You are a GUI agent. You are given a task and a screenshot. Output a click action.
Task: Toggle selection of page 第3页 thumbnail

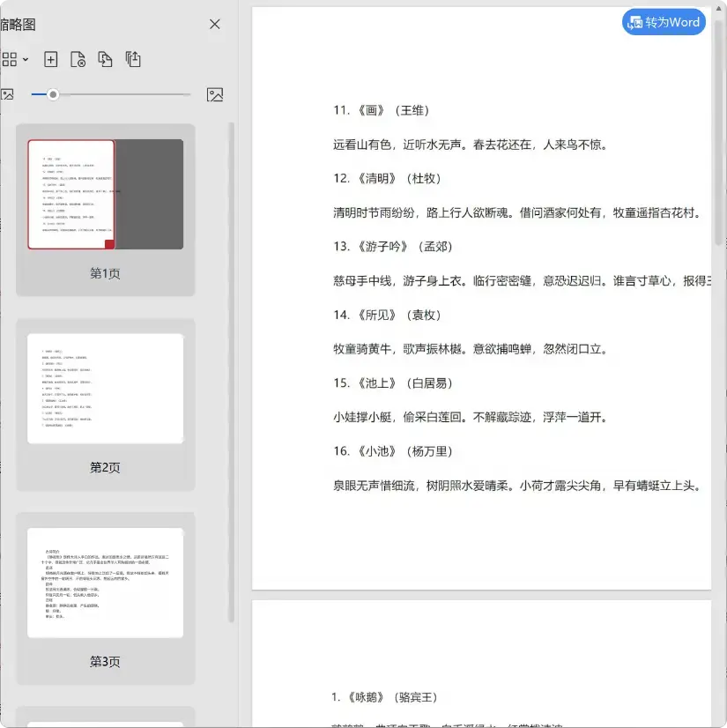tap(105, 582)
